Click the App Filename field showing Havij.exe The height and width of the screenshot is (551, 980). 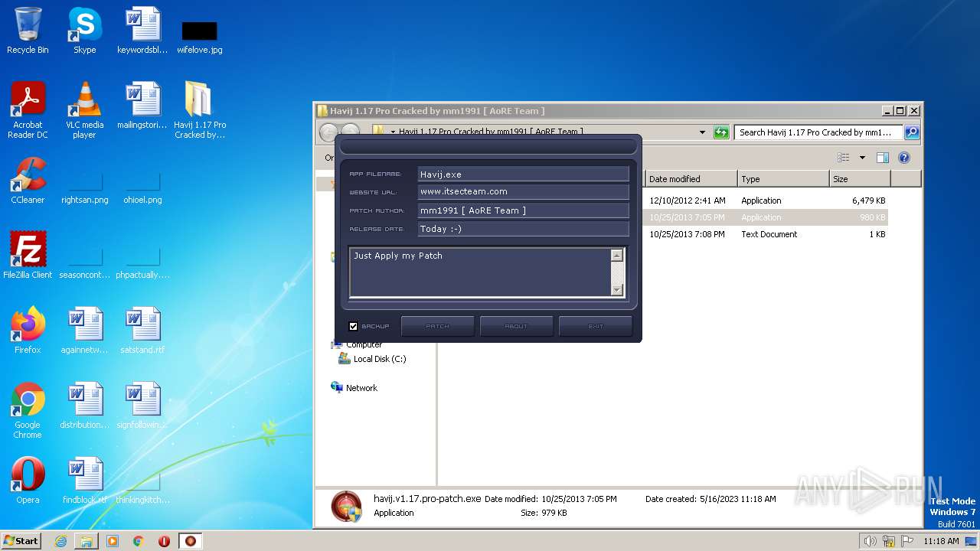click(x=523, y=174)
